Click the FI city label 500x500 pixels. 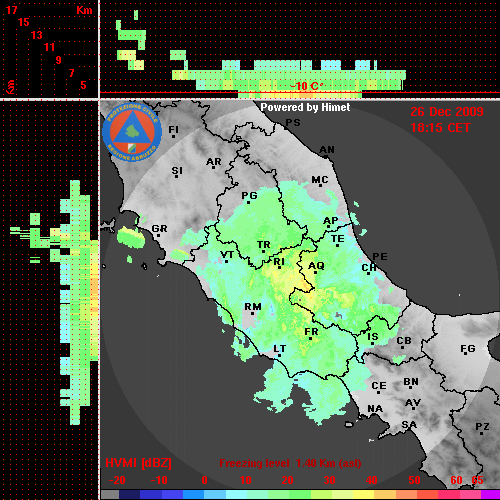173,129
